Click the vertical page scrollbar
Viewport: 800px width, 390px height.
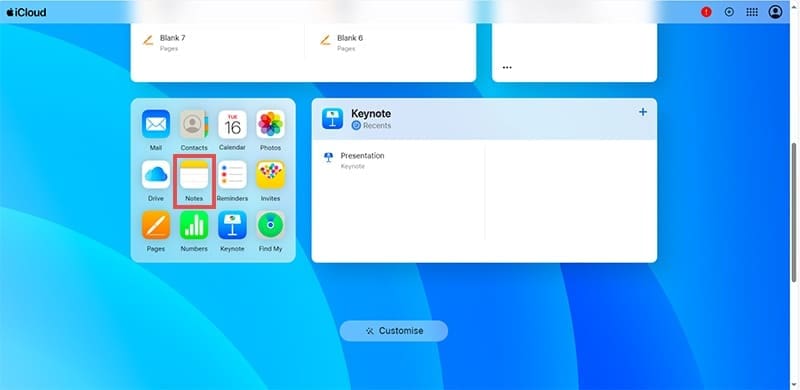[x=794, y=212]
